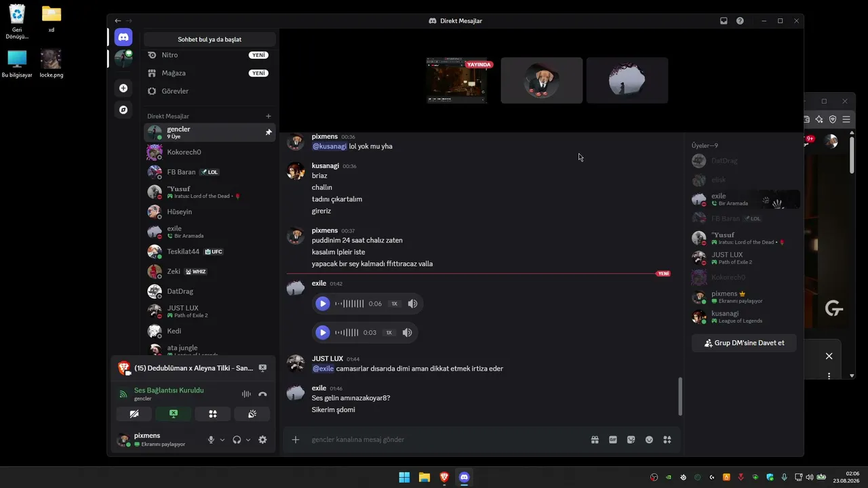Click the add a server plus icon
Viewport: 868px width, 488px height.
point(123,88)
